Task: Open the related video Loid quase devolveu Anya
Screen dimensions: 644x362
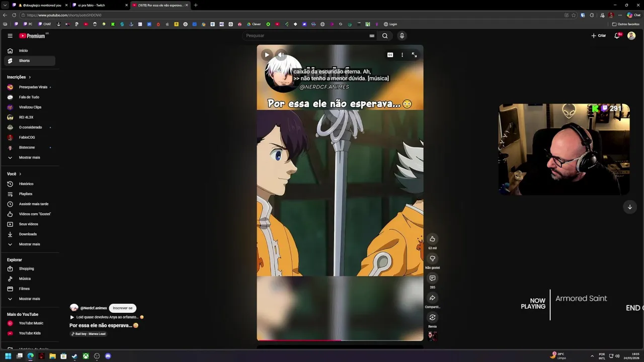Action: (107, 317)
